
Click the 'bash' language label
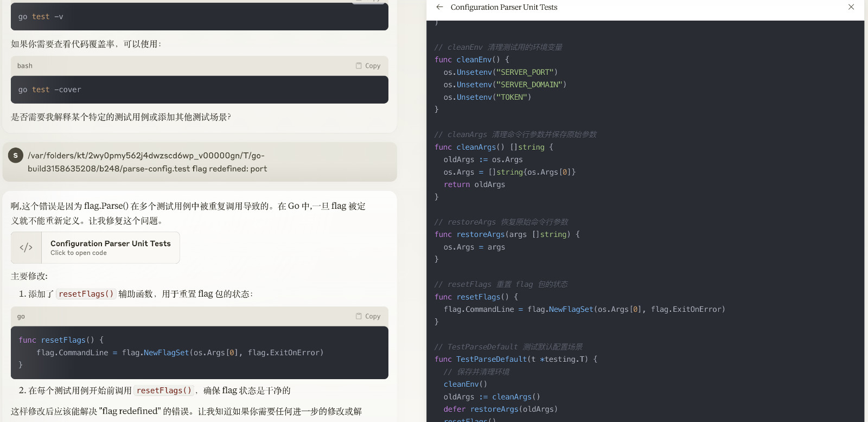pyautogui.click(x=25, y=66)
